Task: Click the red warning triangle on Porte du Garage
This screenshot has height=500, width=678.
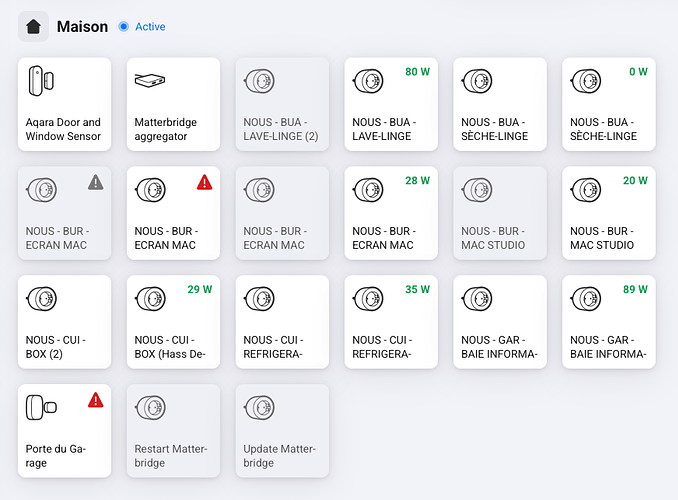Action: pos(96,400)
